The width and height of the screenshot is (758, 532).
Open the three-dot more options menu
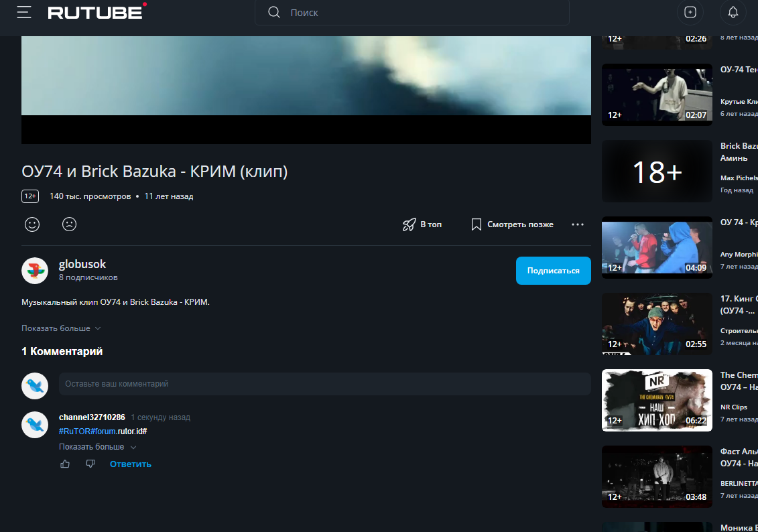[577, 224]
